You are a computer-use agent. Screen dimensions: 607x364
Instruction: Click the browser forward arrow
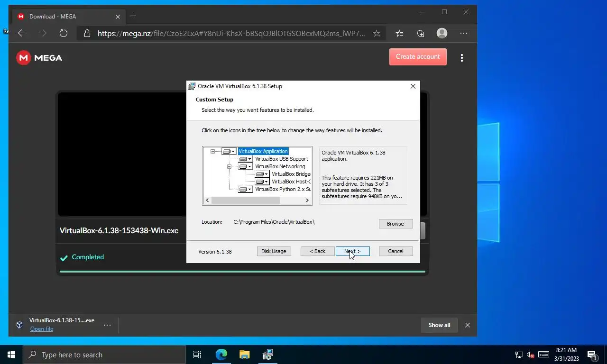click(x=43, y=33)
